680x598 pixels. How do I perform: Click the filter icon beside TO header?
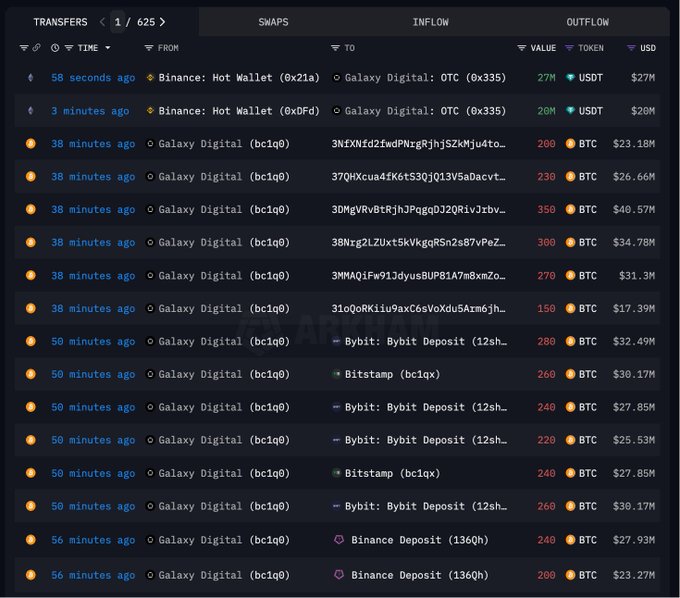click(336, 48)
